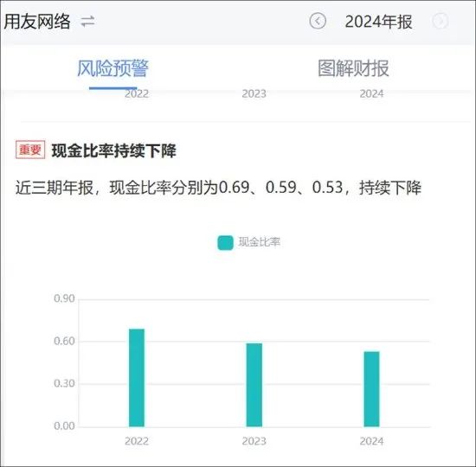Switch stock using the swap arrows icon
476x467 pixels.
coord(87,22)
